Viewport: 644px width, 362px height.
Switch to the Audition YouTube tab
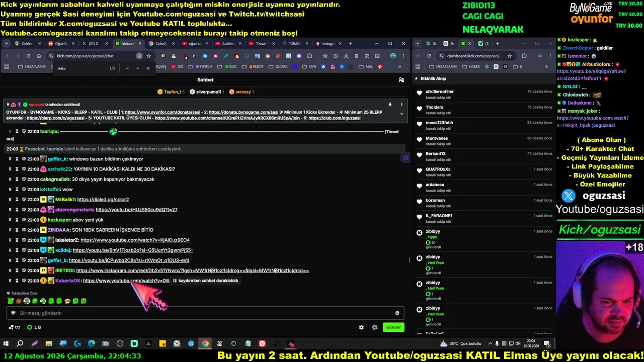point(228,44)
